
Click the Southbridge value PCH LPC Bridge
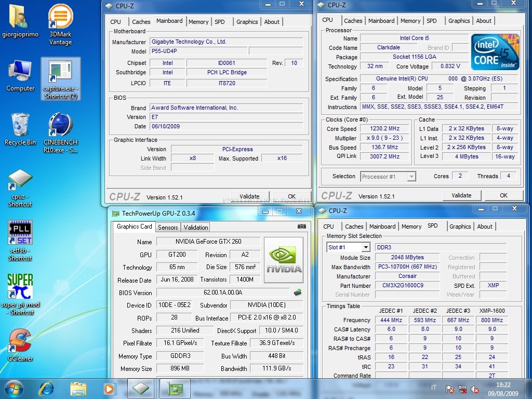click(x=227, y=72)
